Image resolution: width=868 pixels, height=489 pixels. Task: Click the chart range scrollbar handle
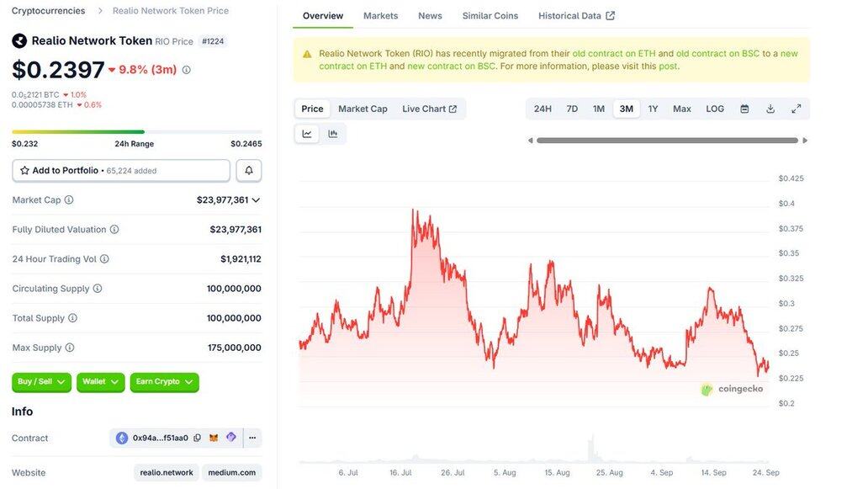667,141
